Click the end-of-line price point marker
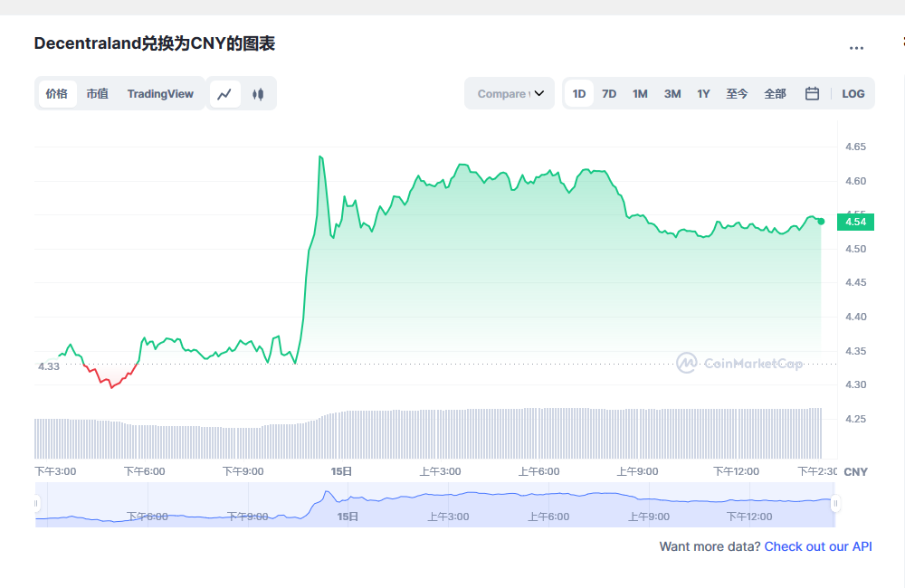Viewport: 905px width, 588px height. [x=822, y=222]
